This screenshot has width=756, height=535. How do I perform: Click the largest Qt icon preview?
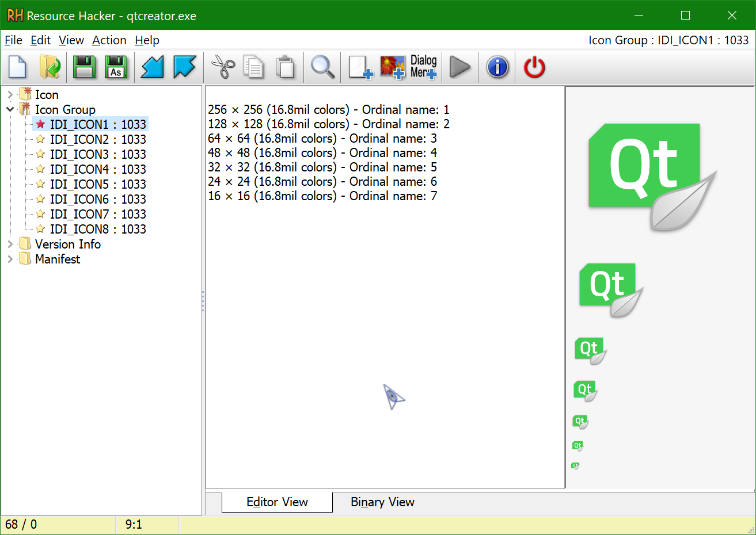652,177
